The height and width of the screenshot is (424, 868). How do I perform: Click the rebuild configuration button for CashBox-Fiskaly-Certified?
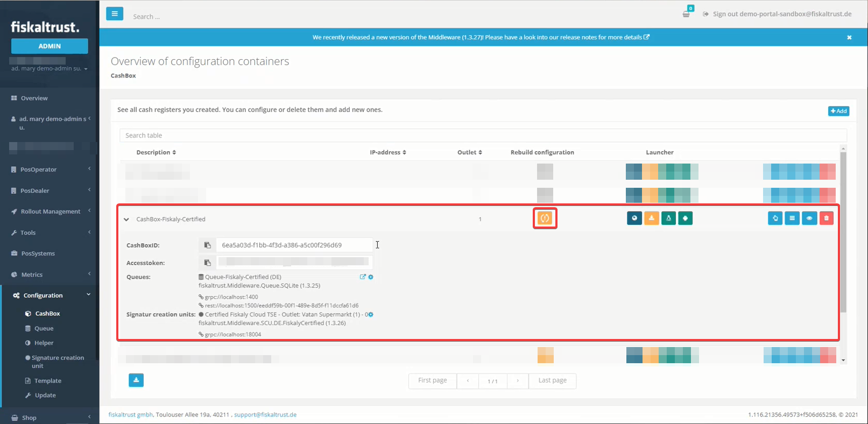pos(545,218)
